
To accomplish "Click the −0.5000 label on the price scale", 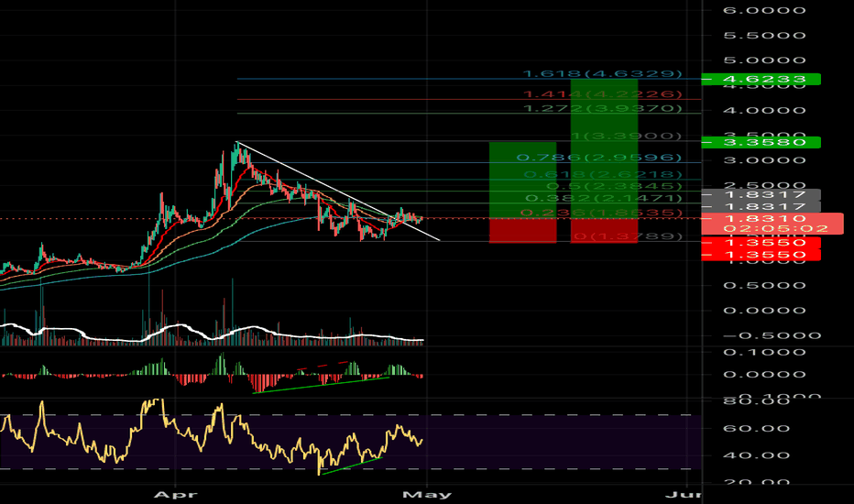I will (772, 335).
